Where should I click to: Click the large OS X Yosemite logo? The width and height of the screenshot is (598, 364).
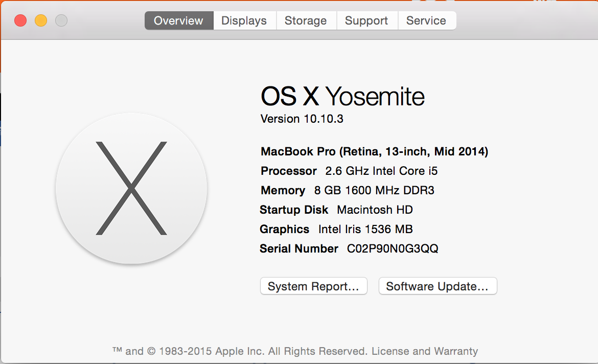click(131, 188)
